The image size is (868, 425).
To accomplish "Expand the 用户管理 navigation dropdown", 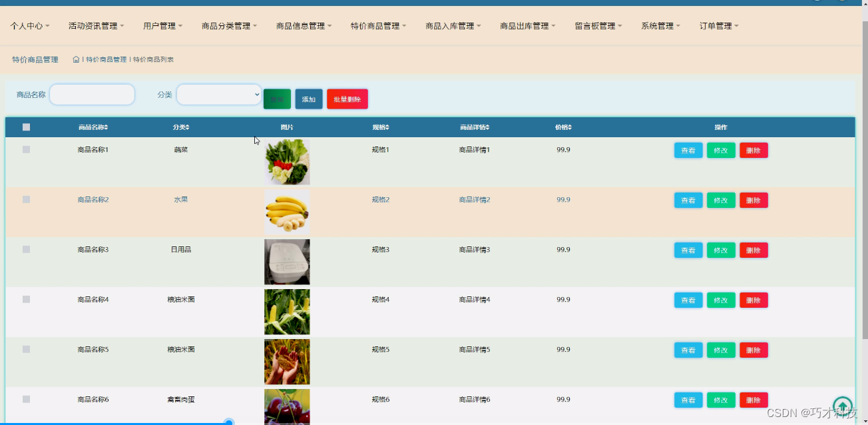I will [x=162, y=25].
